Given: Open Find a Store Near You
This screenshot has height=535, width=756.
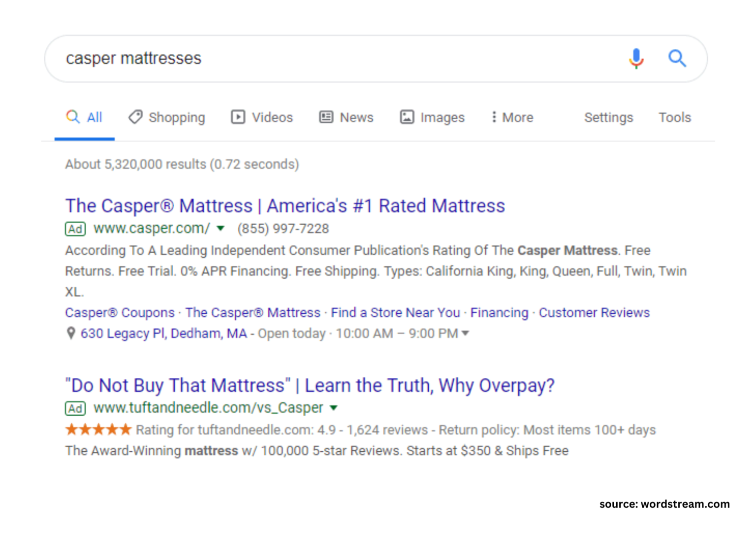Looking at the screenshot, I should [x=395, y=312].
